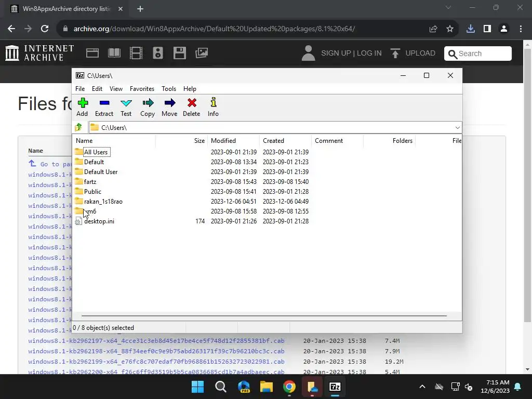This screenshot has height=399, width=532.
Task: Open the 7-Zip File menu
Action: pos(80,88)
